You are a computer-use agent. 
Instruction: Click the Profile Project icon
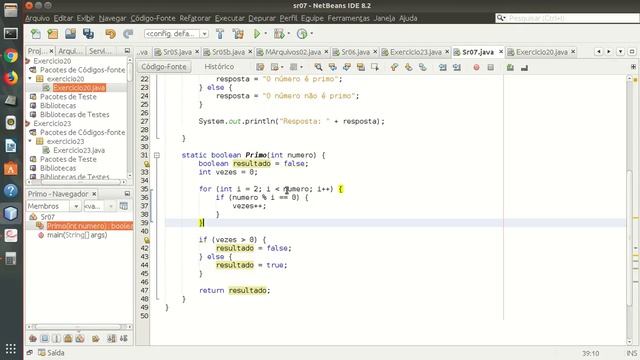(302, 34)
